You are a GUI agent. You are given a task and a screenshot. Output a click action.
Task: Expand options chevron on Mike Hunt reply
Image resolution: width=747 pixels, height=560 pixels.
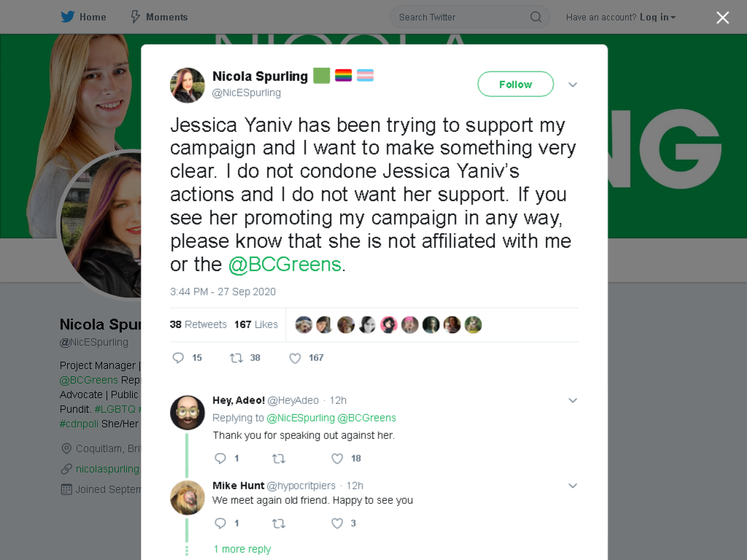tap(573, 486)
